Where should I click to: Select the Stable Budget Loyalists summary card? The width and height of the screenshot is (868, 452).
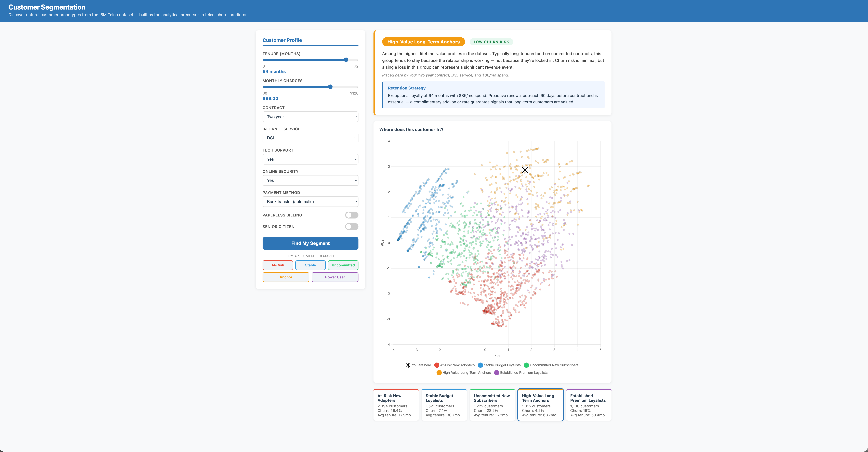[444, 405]
